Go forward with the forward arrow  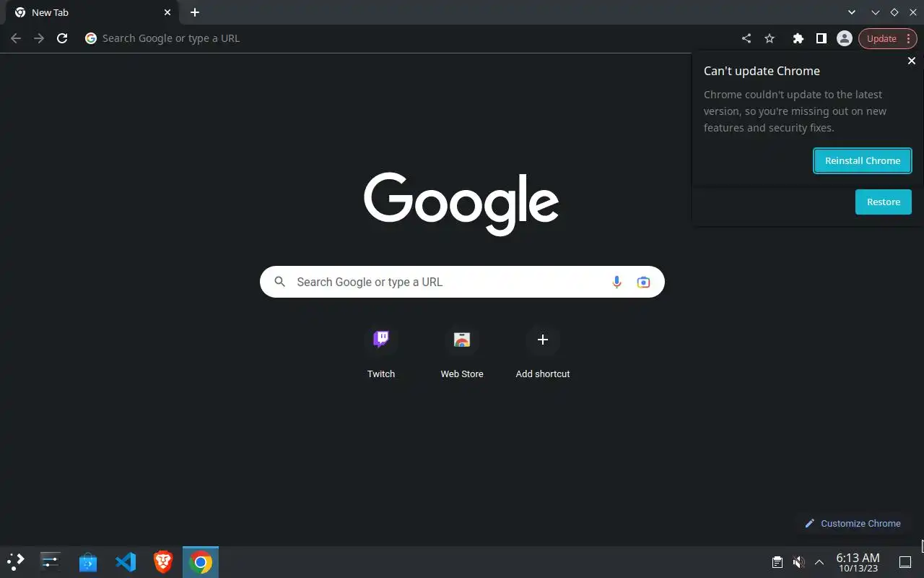pyautogui.click(x=39, y=38)
